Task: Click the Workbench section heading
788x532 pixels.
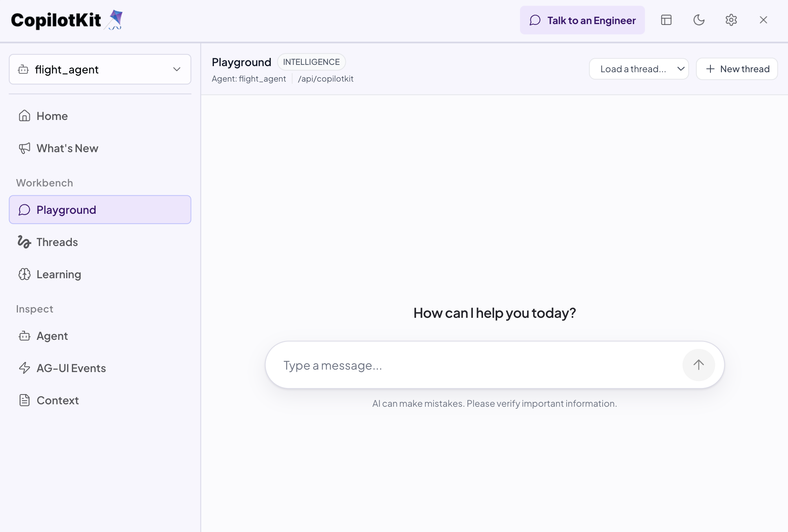Action: coord(45,183)
